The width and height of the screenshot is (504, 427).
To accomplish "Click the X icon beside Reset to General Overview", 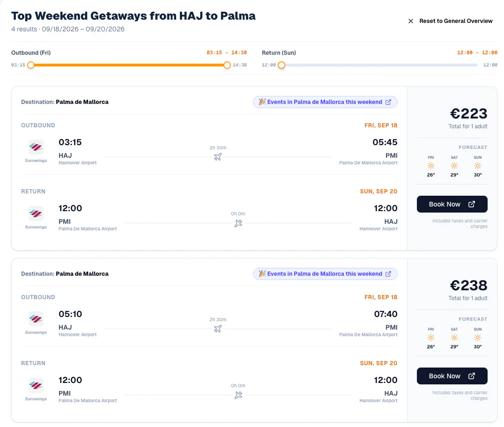I will point(410,21).
